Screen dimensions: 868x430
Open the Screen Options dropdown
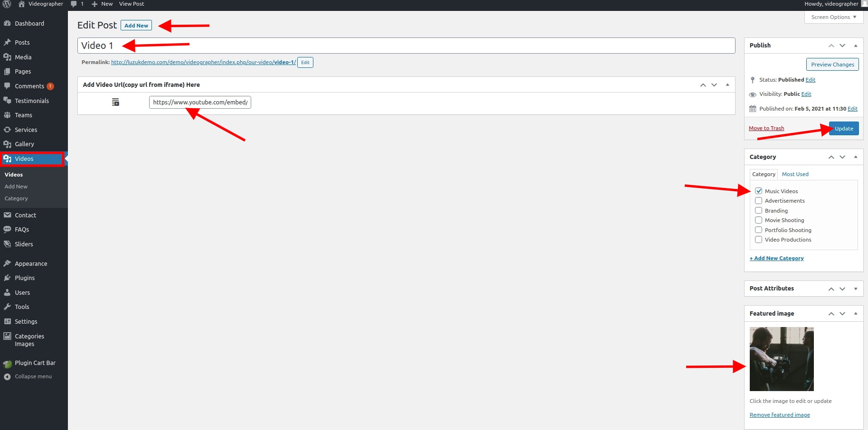(834, 17)
